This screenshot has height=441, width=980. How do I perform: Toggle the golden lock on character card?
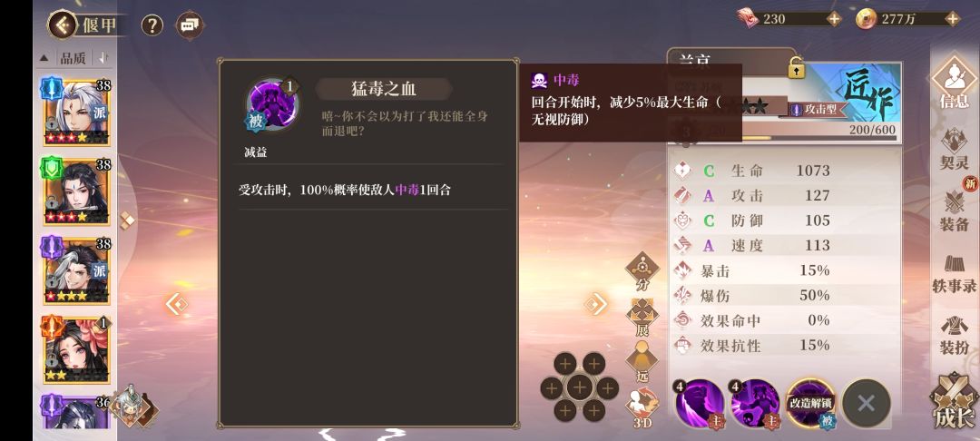point(796,67)
